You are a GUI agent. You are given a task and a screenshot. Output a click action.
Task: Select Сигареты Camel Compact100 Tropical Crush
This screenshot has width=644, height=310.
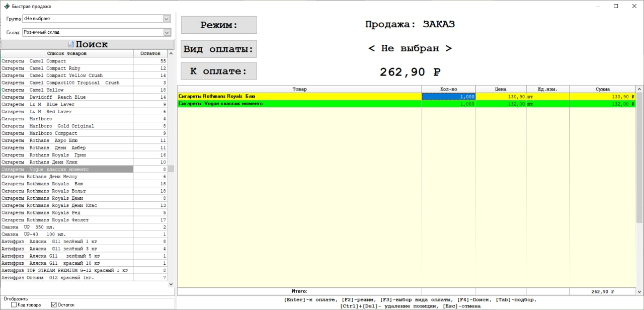pos(84,83)
